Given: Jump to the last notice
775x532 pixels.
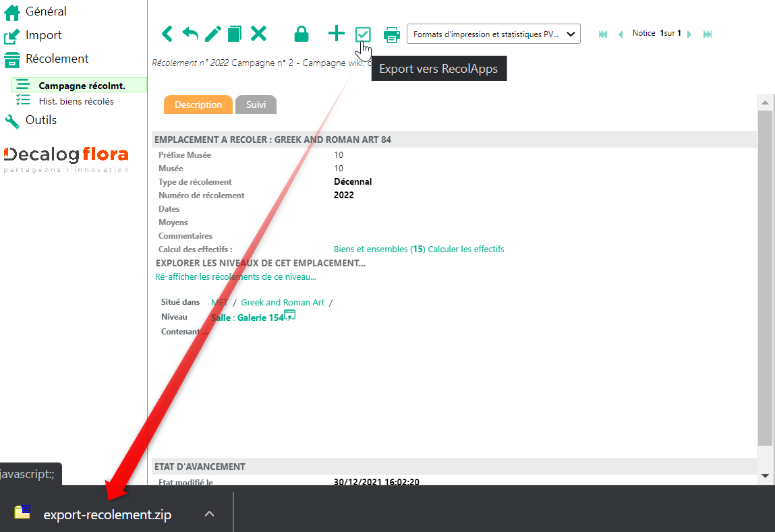Looking at the screenshot, I should (x=708, y=34).
